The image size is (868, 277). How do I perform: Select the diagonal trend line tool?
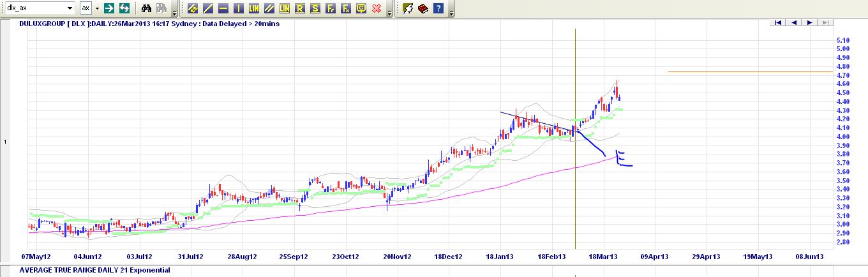[x=207, y=8]
